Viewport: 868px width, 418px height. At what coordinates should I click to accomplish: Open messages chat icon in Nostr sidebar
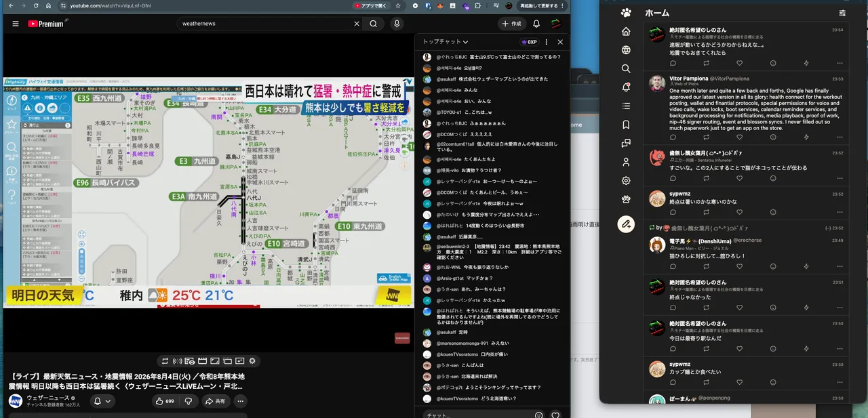tap(626, 144)
